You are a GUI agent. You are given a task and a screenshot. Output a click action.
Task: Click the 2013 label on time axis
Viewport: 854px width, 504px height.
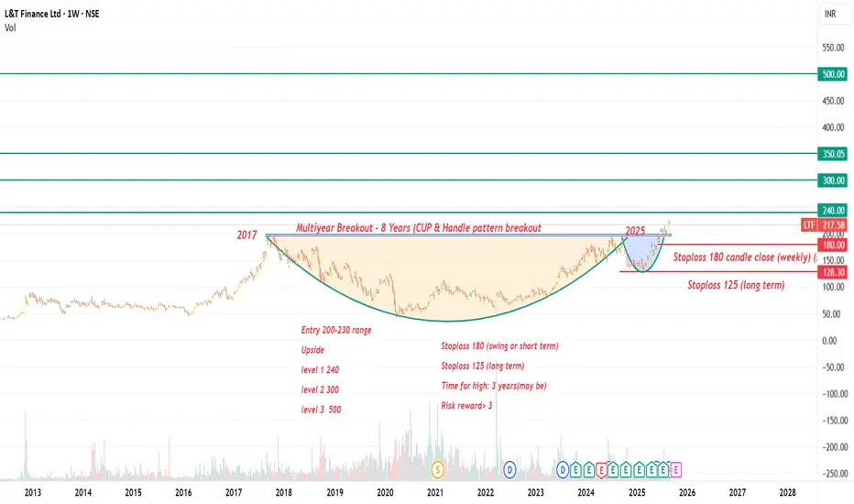click(33, 493)
